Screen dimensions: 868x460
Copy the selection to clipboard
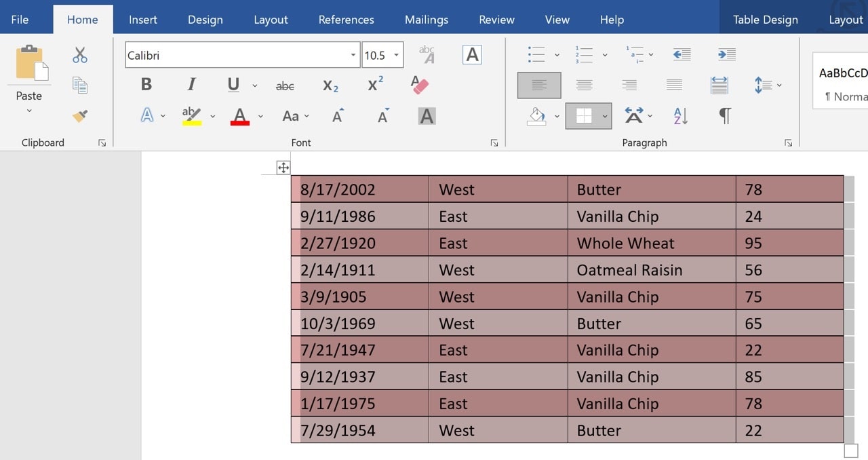click(79, 85)
